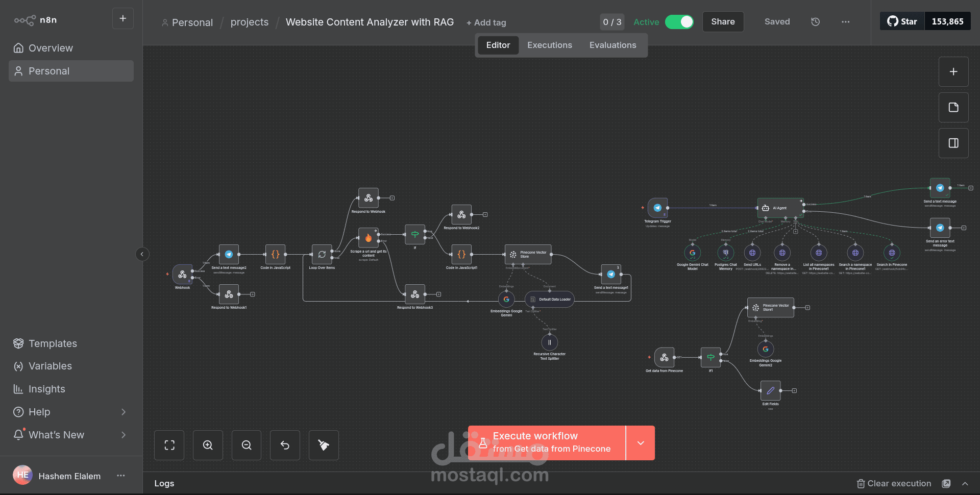Select the Webhook trigger node
The width and height of the screenshot is (980, 495).
pos(182,275)
